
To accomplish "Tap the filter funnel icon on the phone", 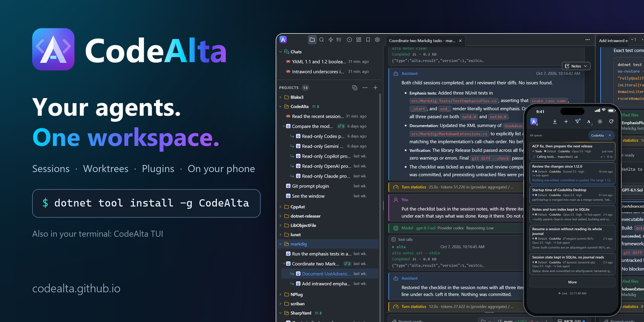I will pyautogui.click(x=577, y=121).
